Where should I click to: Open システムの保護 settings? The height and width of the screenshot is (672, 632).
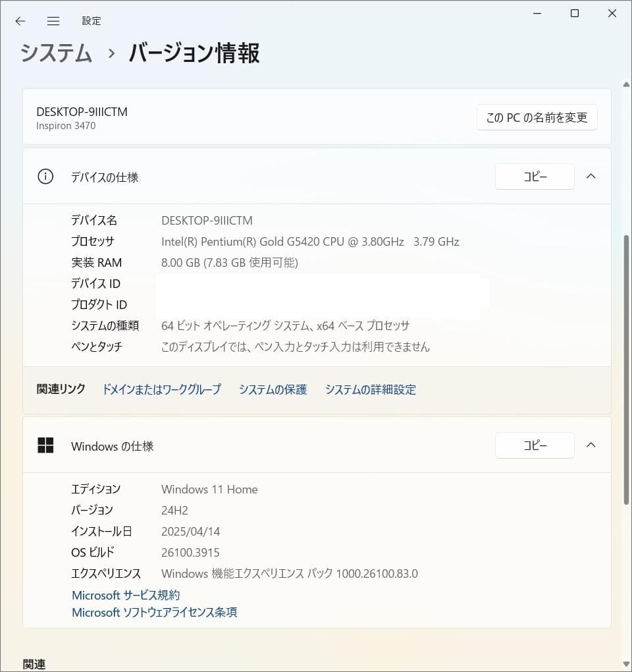point(273,389)
